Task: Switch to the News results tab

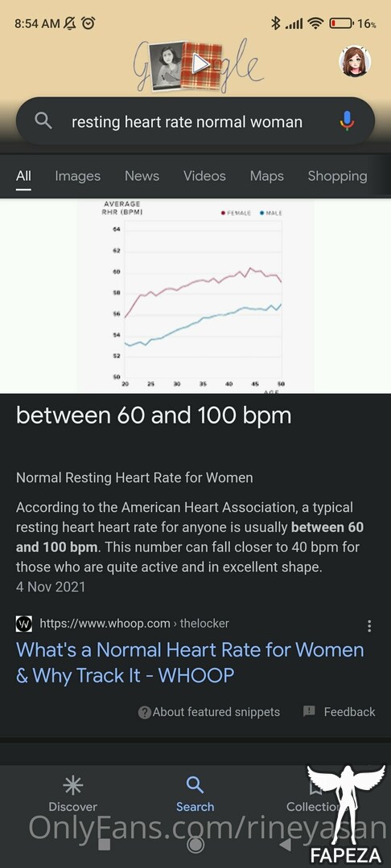Action: (142, 176)
